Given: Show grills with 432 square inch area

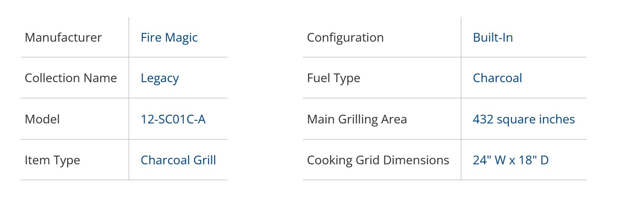Looking at the screenshot, I should pyautogui.click(x=523, y=119).
